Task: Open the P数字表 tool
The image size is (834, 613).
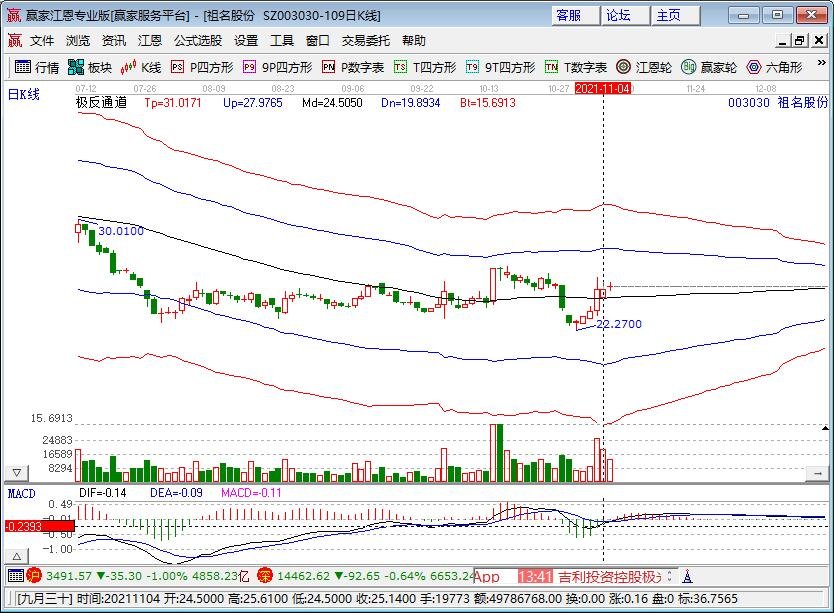Action: tap(353, 67)
